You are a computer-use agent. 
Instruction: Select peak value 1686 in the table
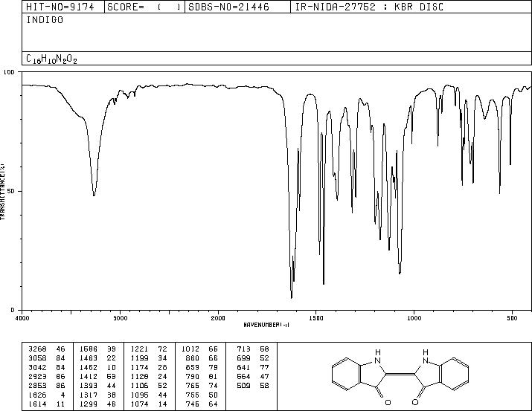[x=89, y=349]
